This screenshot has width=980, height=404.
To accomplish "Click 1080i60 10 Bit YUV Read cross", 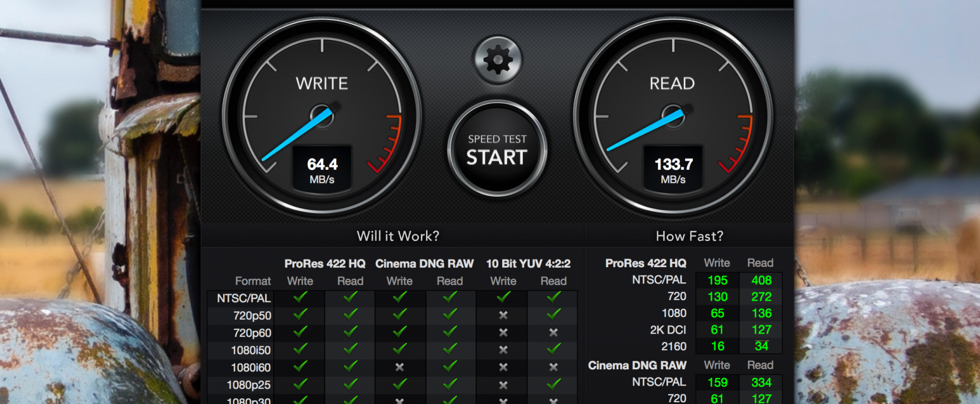I will 553,367.
